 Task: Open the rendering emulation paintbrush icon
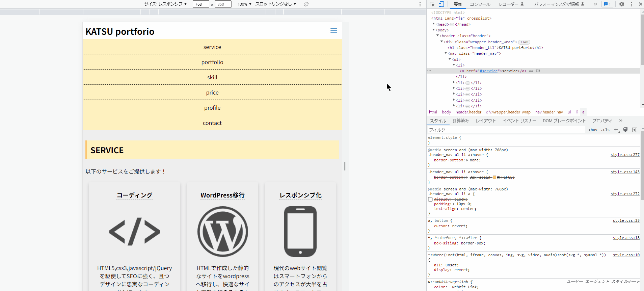[625, 130]
